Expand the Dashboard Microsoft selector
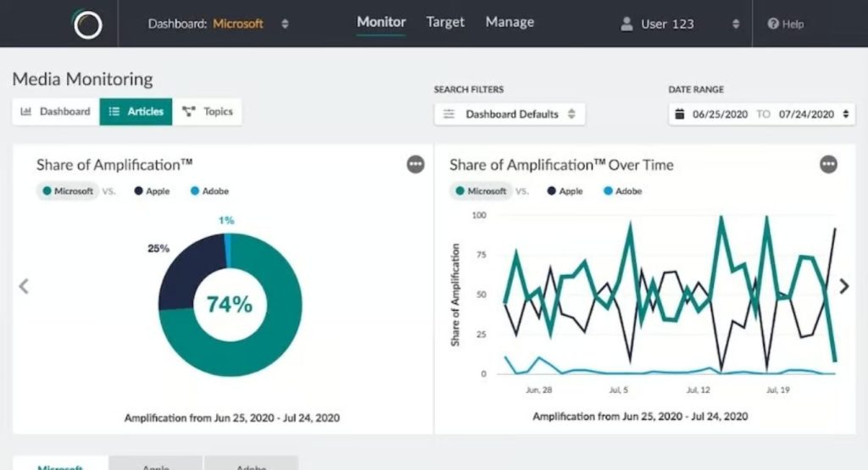The height and width of the screenshot is (470, 868). pos(285,24)
